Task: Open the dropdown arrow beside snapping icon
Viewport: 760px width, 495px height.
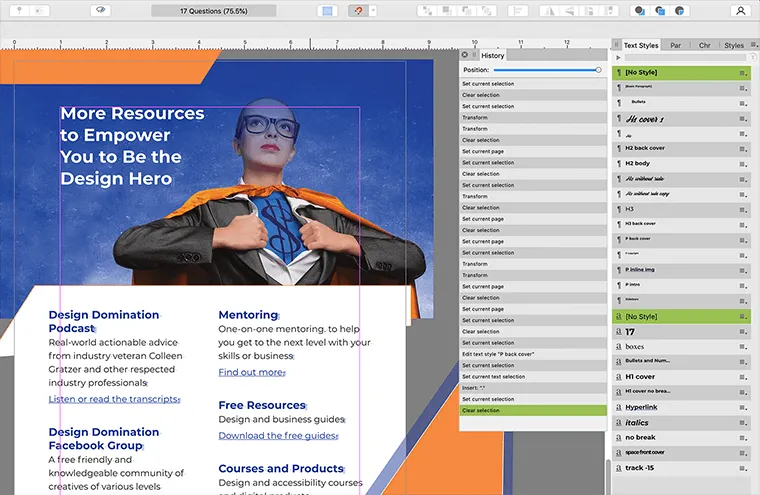Action: [372, 11]
